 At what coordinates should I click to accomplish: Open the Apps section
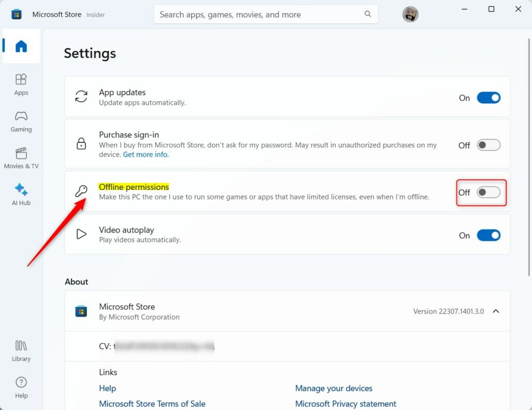tap(21, 85)
